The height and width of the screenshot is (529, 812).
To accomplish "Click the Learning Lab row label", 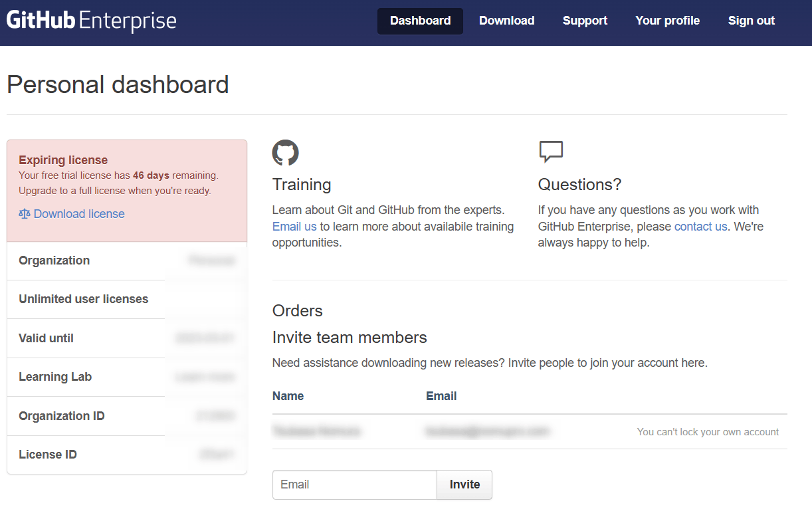I will 55,377.
